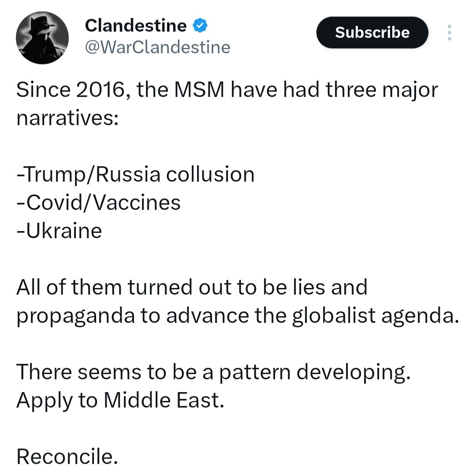Viewport: 476px width, 471px height.
Task: Click the blue verified checkmark badge
Action: tap(200, 26)
